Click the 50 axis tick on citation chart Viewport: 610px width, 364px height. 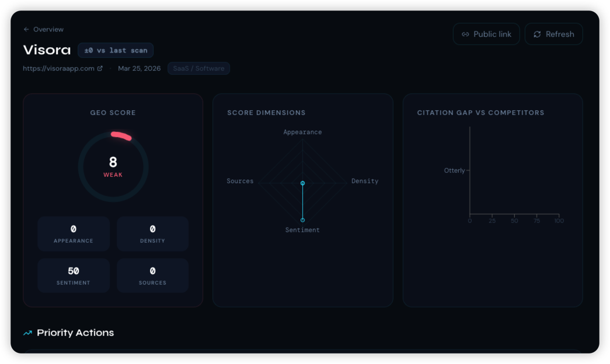[514, 221]
